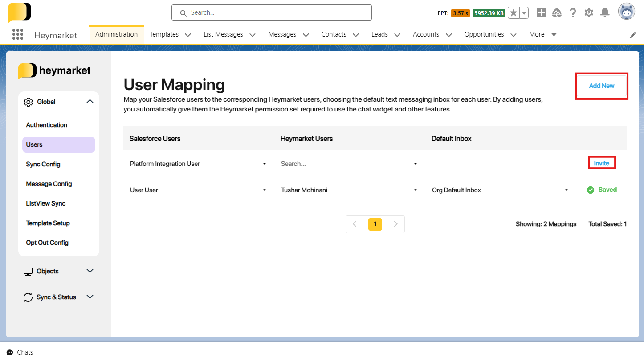Open the Platform Integration User dropdown
Screen dimensions: 644x359
tap(199, 164)
